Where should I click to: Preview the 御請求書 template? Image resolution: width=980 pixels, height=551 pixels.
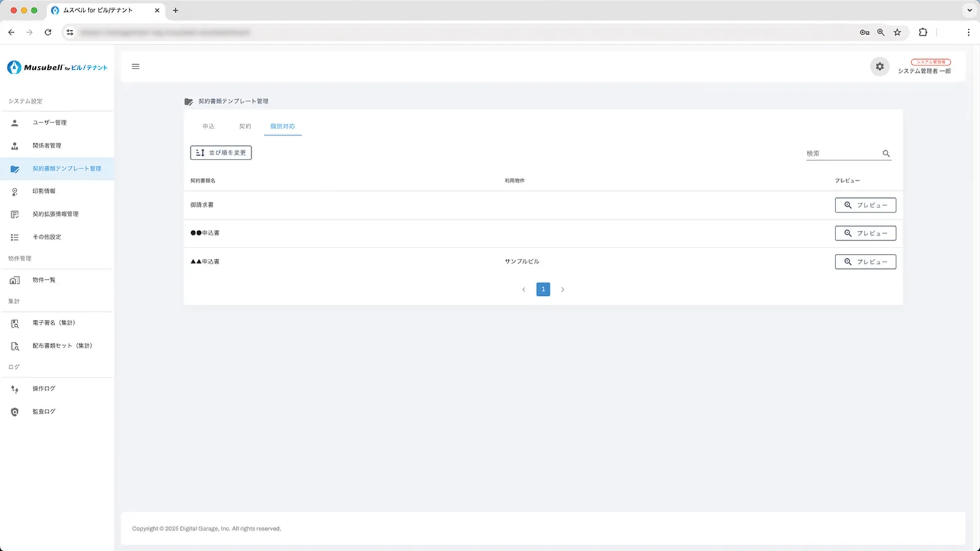pyautogui.click(x=865, y=205)
